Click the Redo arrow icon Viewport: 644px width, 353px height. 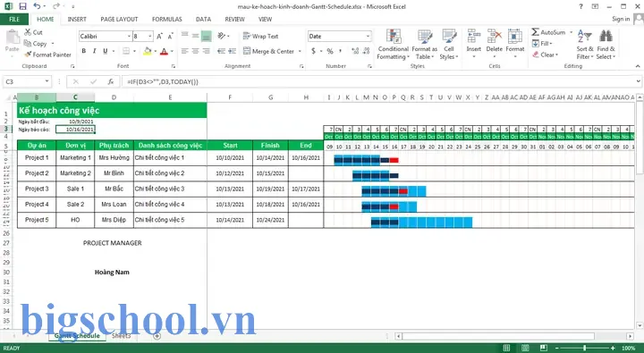point(56,6)
